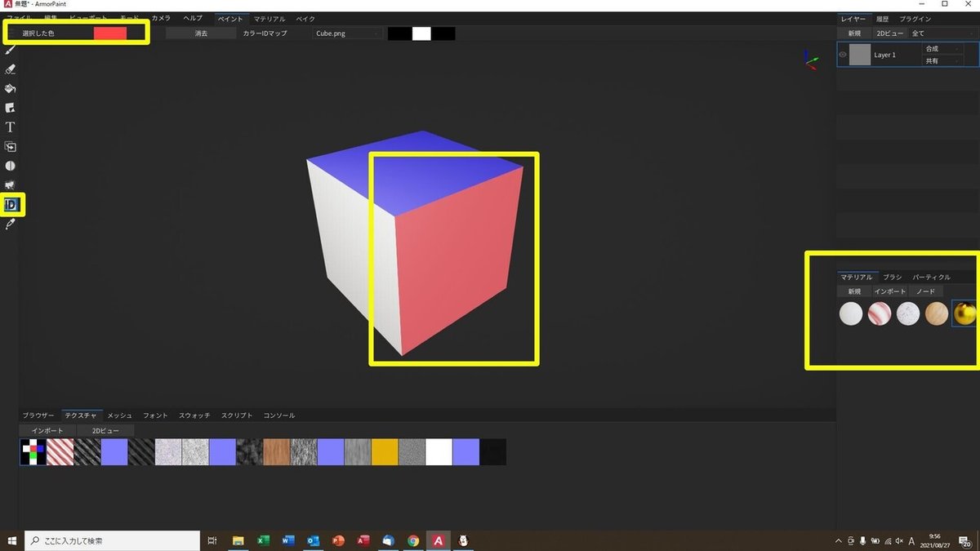This screenshot has height=551, width=980.
Task: Open the パーティクル tab
Action: pyautogui.click(x=932, y=277)
